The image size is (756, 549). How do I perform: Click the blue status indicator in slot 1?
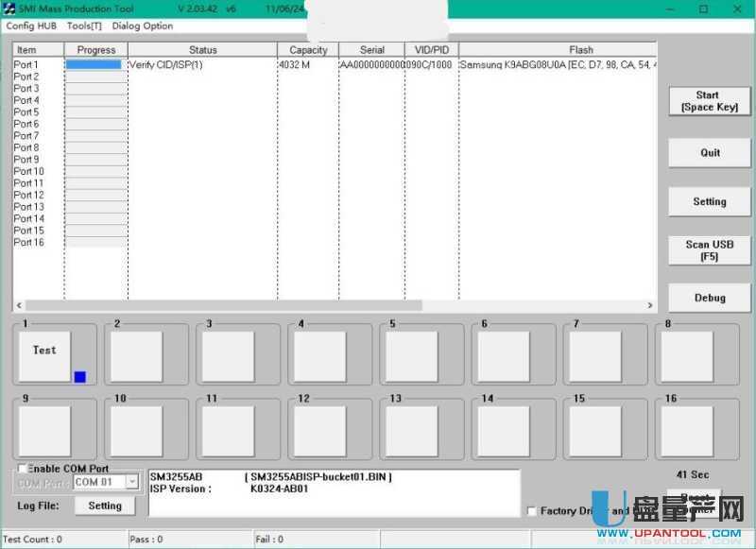[x=79, y=377]
